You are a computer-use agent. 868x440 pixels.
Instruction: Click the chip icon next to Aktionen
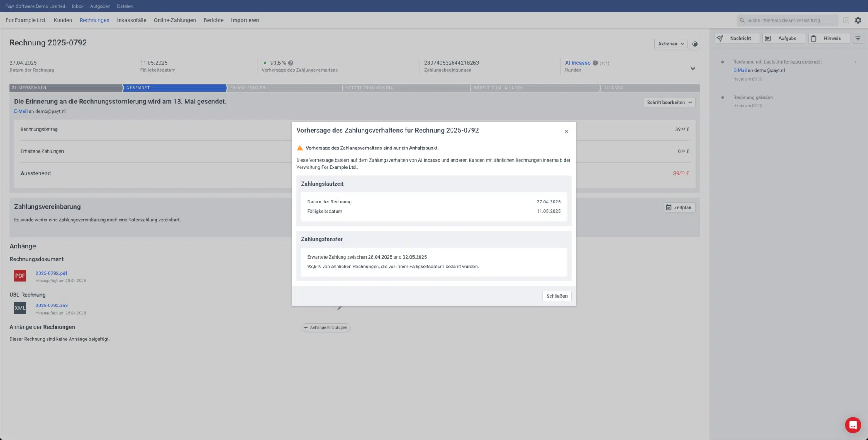(695, 44)
